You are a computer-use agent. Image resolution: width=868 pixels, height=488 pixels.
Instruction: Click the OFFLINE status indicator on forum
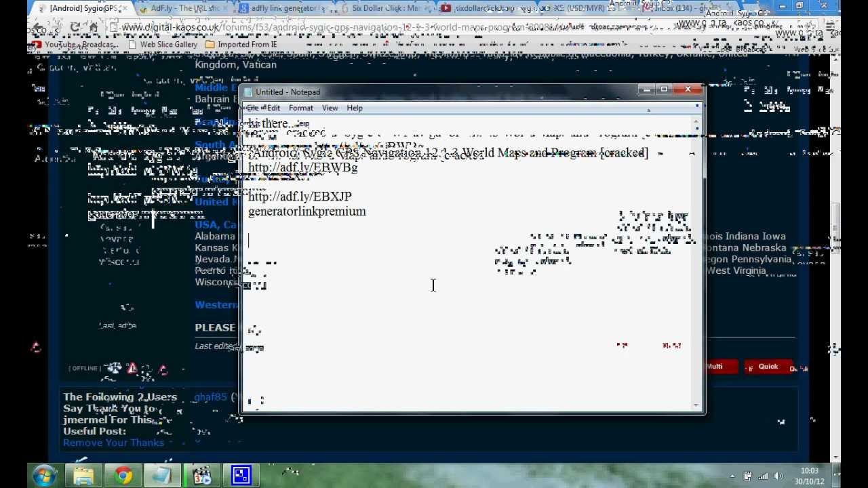84,368
